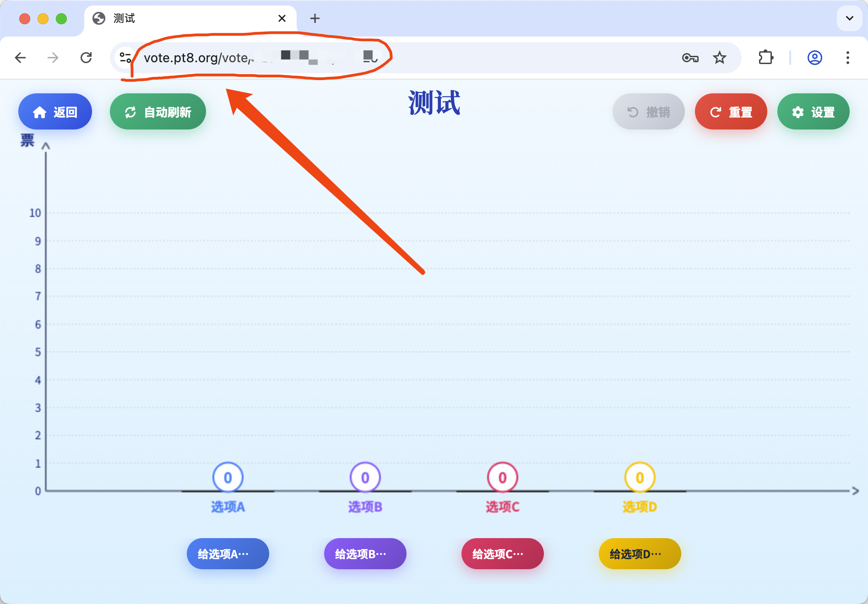Viewport: 868px width, 604px height.
Task: Click the gear icon on the 设置 button
Action: (x=797, y=111)
